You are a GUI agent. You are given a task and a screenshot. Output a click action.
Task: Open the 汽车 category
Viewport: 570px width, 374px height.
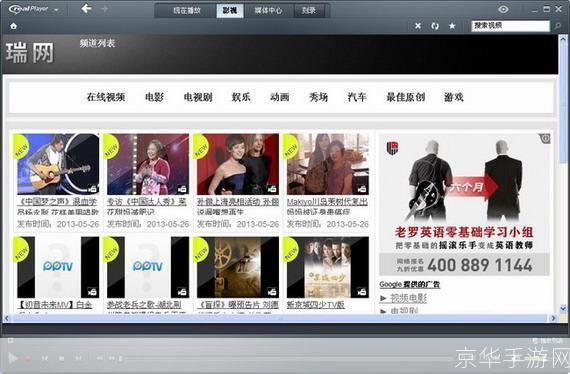click(357, 97)
